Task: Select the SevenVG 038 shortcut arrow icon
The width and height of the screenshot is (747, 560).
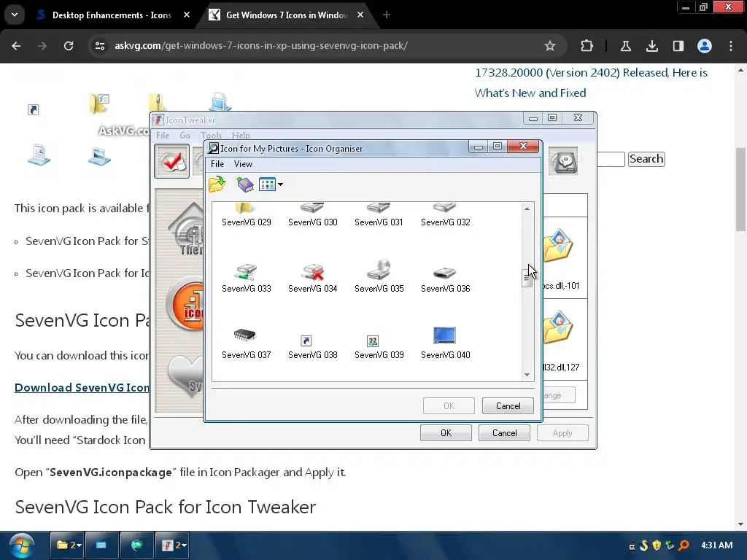Action: (x=306, y=341)
